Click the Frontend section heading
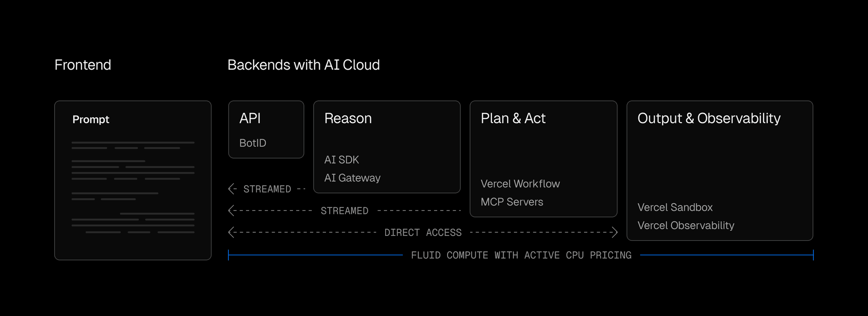The image size is (868, 316). (x=83, y=65)
